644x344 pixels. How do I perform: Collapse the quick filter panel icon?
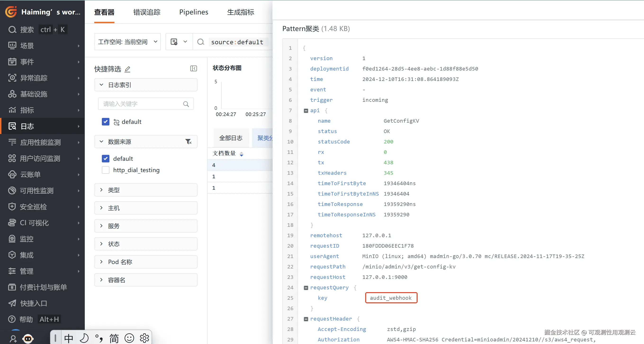click(194, 68)
